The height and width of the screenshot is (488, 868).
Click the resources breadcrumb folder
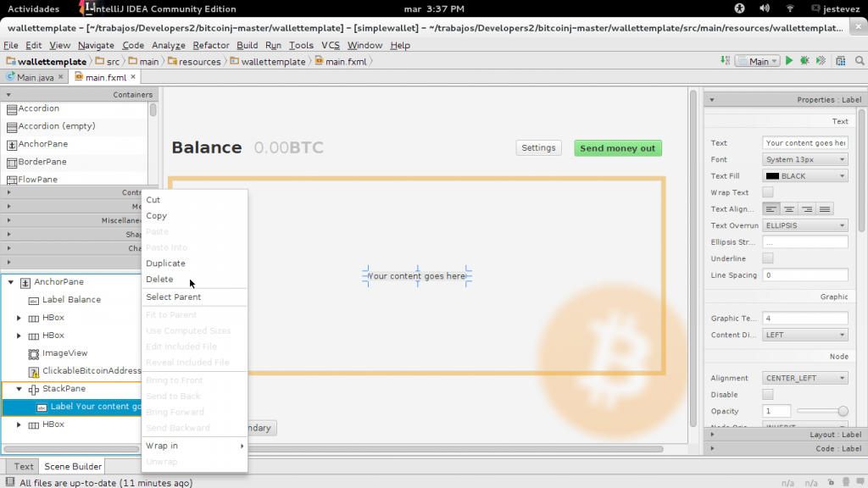194,61
